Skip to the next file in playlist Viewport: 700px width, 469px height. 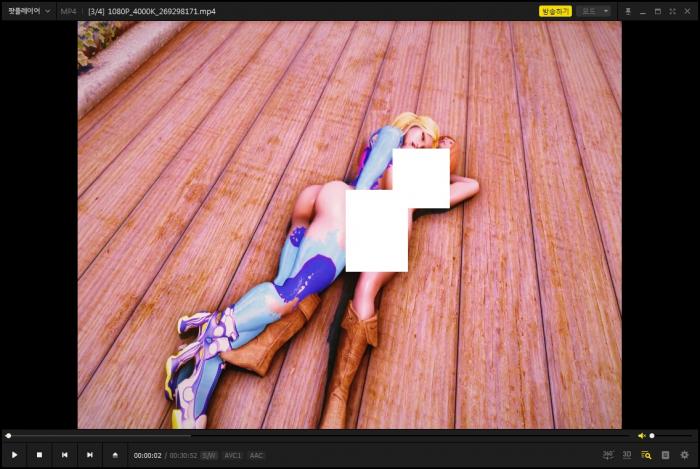[90, 455]
